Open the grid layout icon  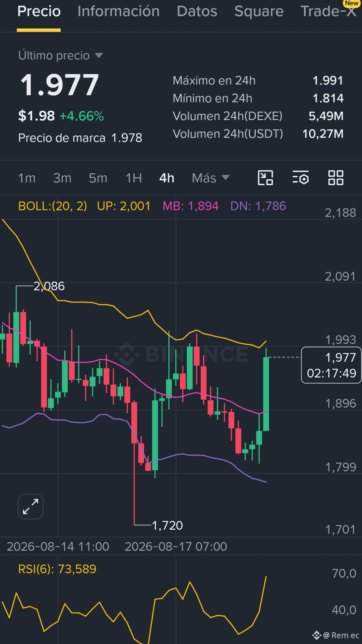pos(336,178)
